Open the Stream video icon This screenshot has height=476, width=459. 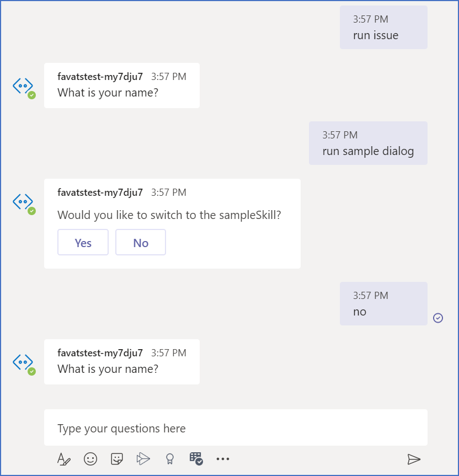click(x=143, y=458)
